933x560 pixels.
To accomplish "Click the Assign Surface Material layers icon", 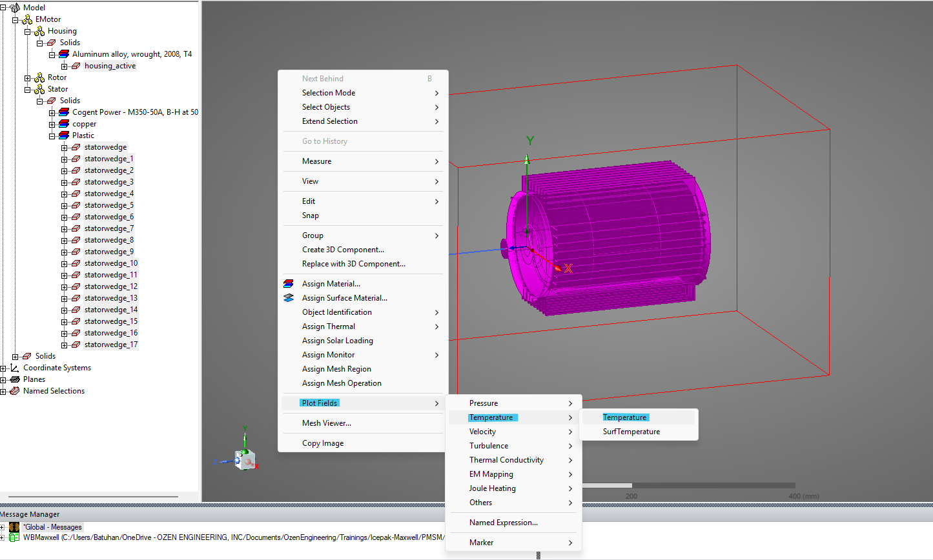I will coord(289,298).
